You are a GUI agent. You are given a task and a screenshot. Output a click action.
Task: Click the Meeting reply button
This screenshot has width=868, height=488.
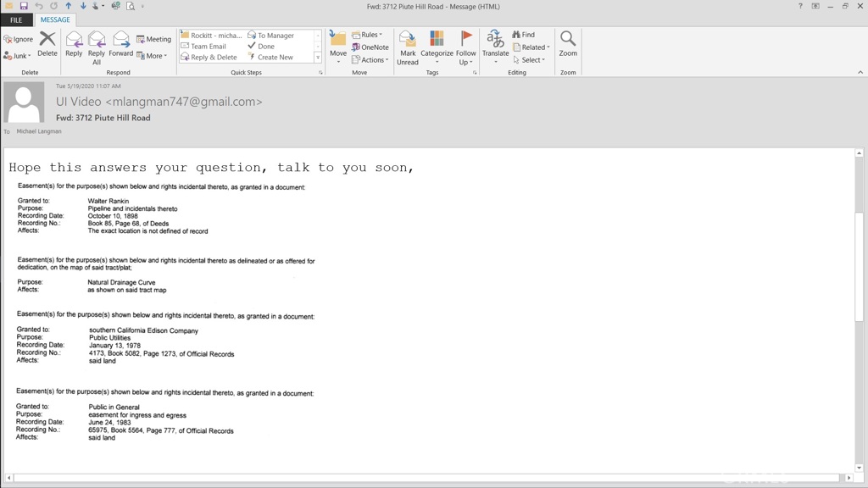point(153,39)
